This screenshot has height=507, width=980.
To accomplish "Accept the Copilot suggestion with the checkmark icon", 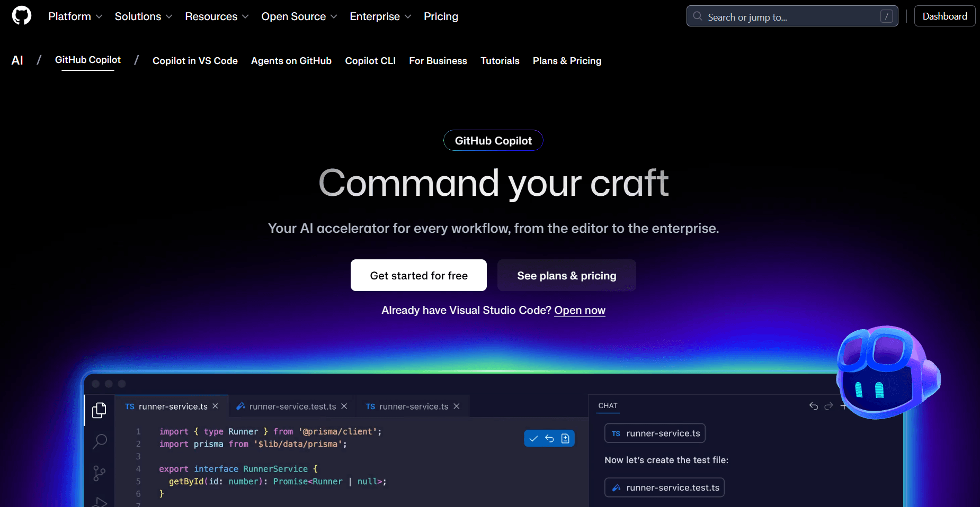I will [x=533, y=438].
